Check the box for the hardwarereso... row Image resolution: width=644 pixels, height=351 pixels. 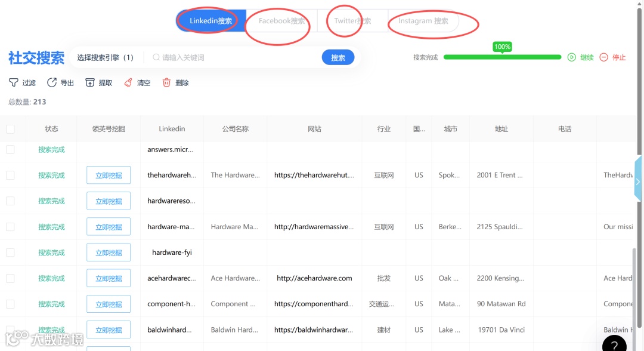click(x=10, y=201)
